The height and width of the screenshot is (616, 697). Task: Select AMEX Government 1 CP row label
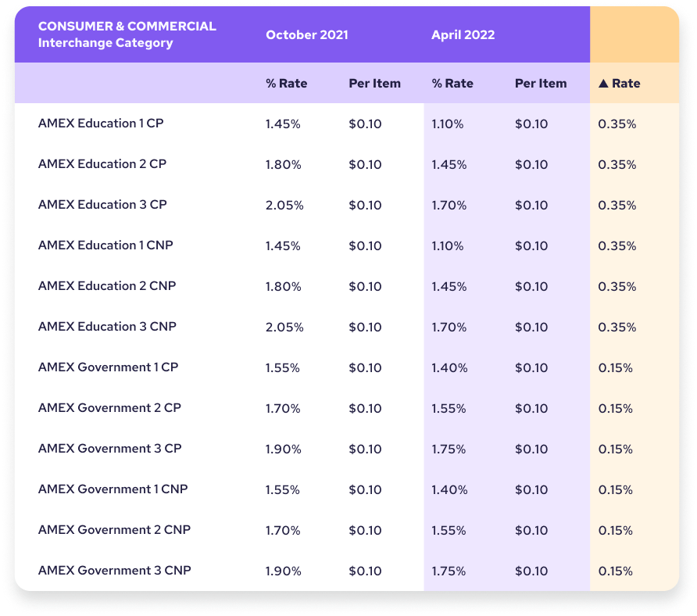(108, 367)
